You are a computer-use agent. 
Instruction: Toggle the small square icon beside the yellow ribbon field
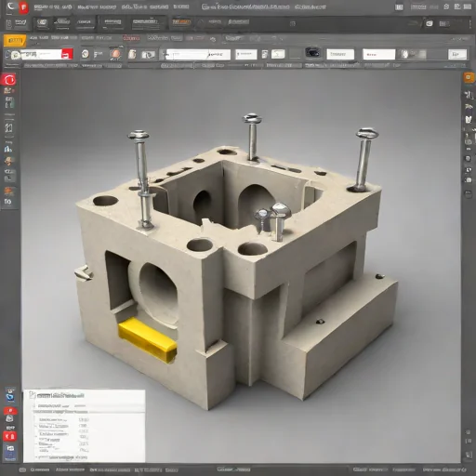[265, 55]
